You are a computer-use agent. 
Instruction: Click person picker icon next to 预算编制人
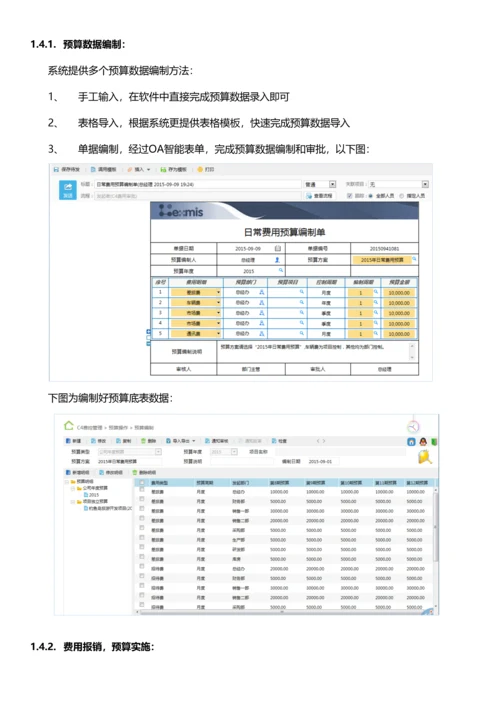click(x=277, y=260)
